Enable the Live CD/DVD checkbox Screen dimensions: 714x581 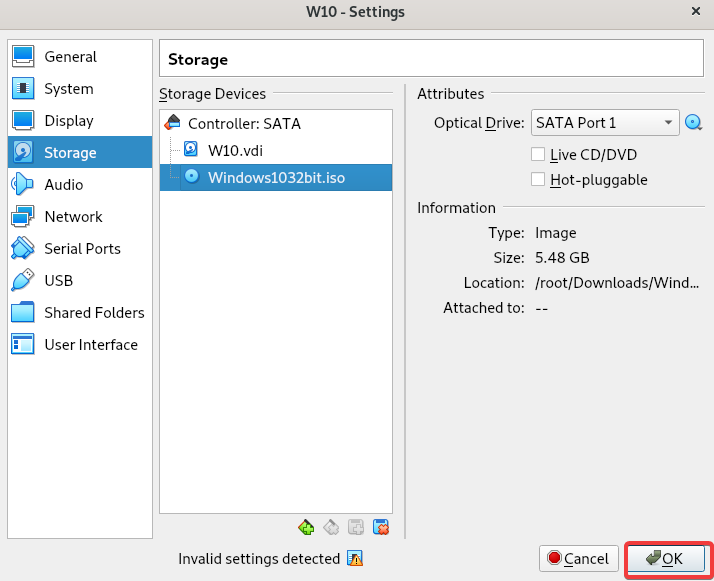[x=538, y=154]
